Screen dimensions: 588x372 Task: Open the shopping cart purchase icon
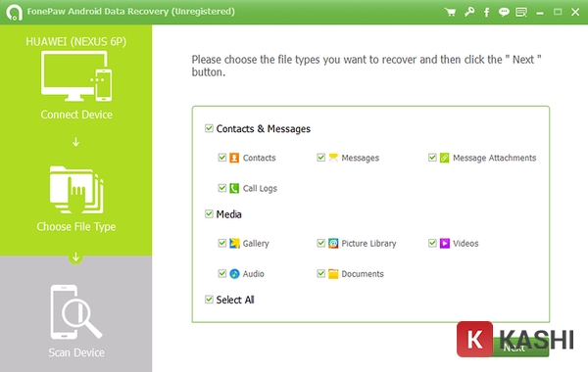[450, 12]
